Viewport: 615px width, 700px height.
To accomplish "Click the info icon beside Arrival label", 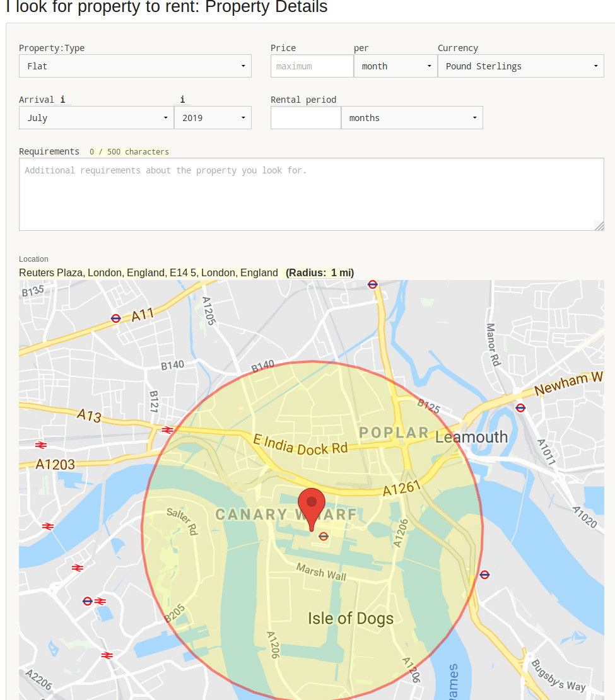I will [62, 100].
